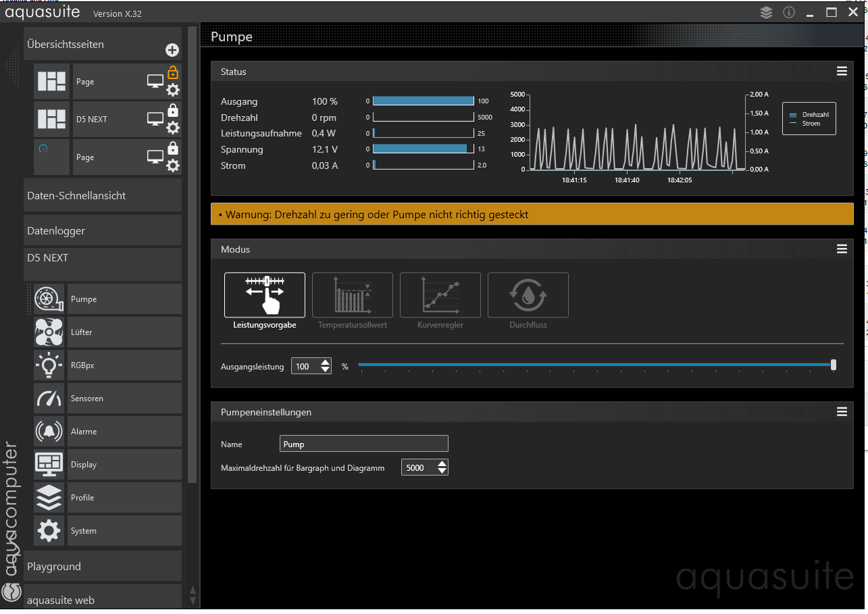
Task: Toggle the lock on D5 NEXT page
Action: coord(173,111)
